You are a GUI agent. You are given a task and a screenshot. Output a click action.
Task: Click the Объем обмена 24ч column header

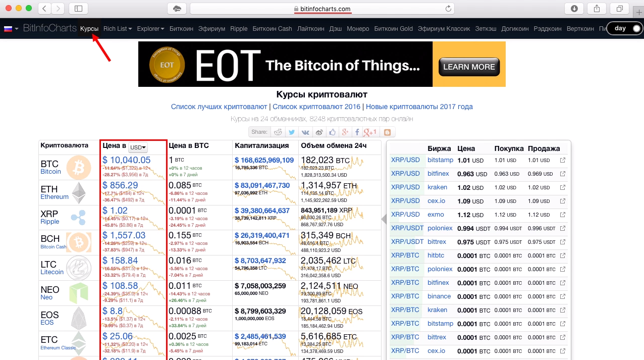[x=333, y=145]
